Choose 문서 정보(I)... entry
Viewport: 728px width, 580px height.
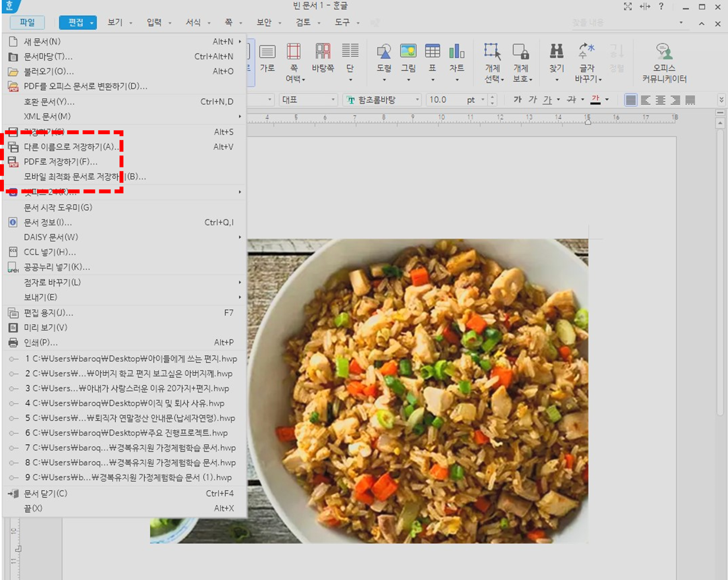125,222
